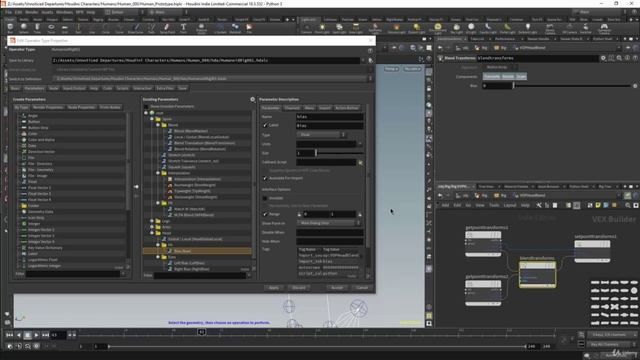Select the Box shelf tool
The image size is (640, 360).
tap(10, 28)
